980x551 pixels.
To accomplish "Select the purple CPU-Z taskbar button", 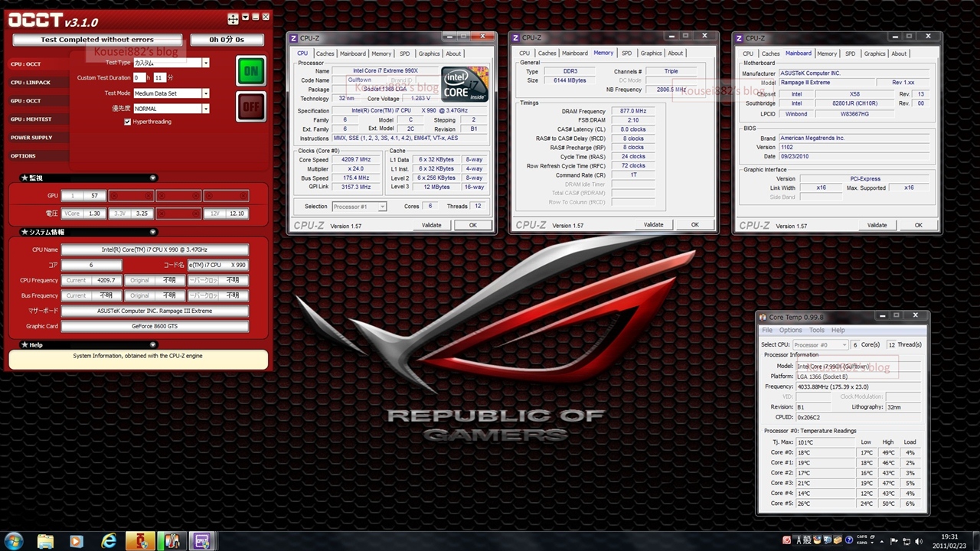I will (x=202, y=541).
